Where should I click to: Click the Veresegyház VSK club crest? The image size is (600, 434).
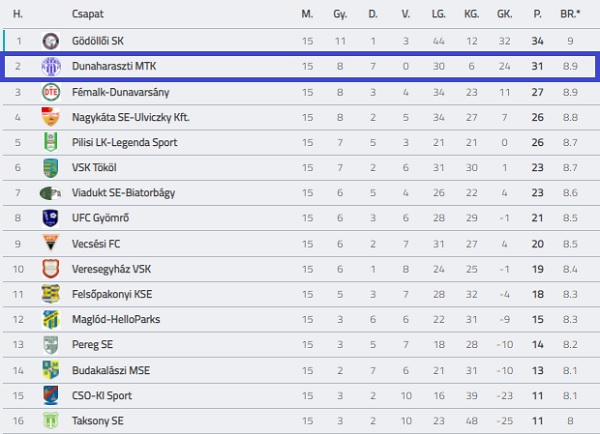click(50, 269)
